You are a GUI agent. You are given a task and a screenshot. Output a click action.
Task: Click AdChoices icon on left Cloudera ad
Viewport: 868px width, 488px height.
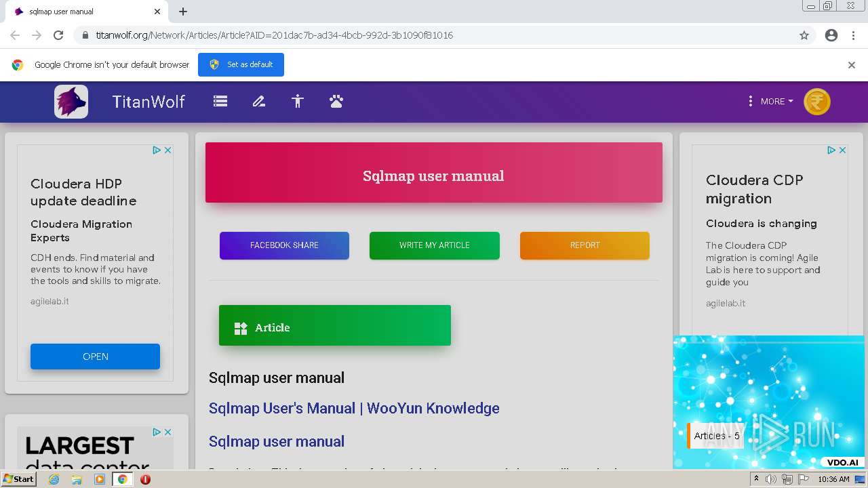[x=157, y=150]
